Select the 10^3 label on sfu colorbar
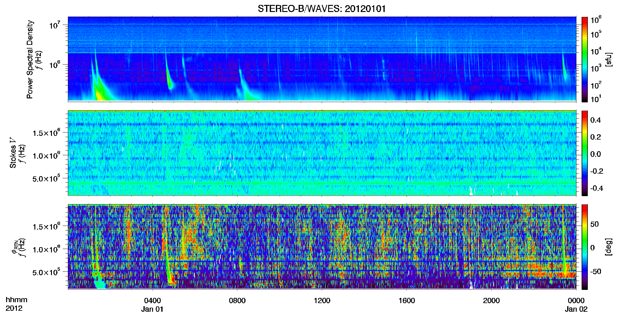644x332 pixels. 596,68
